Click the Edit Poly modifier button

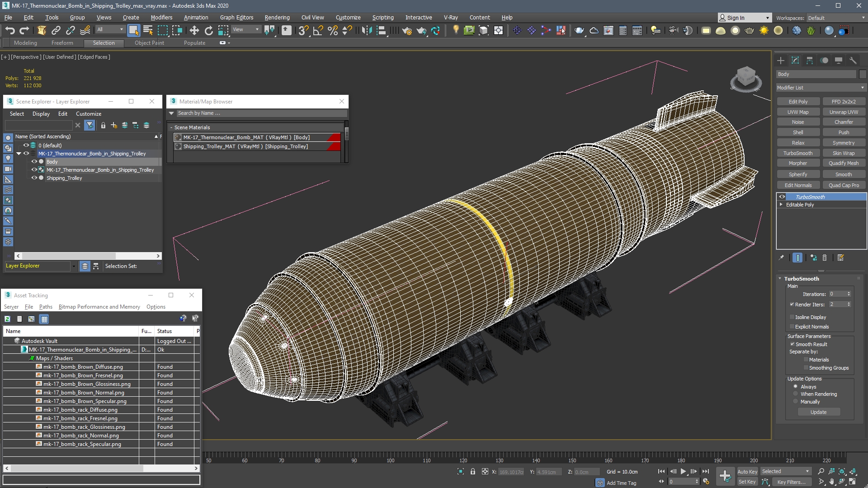click(798, 102)
